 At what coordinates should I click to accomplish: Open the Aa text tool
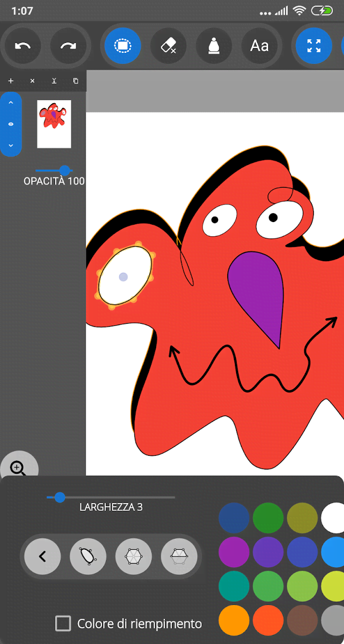259,46
